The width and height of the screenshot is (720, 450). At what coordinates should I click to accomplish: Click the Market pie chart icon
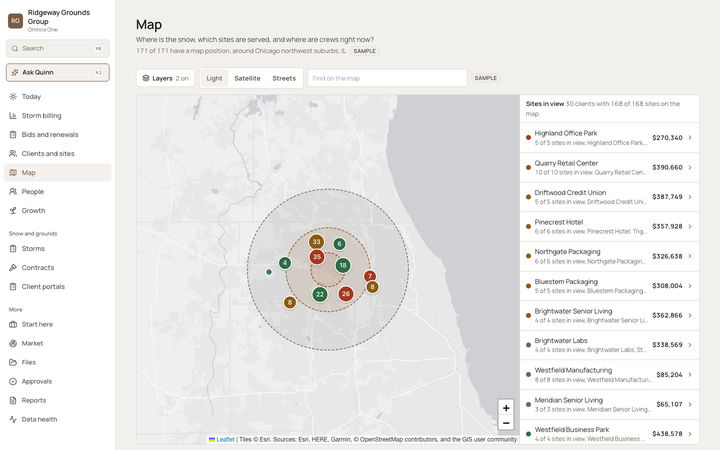click(x=13, y=343)
